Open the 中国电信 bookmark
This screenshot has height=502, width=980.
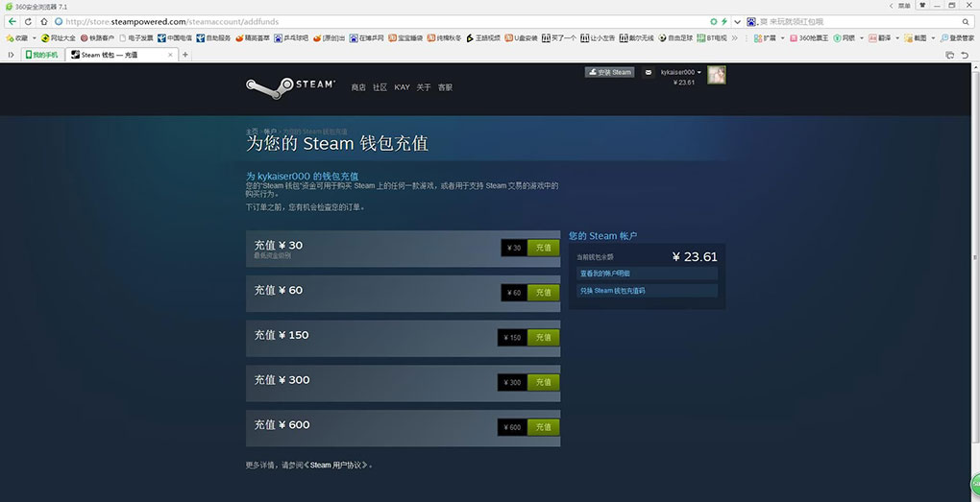(x=174, y=38)
